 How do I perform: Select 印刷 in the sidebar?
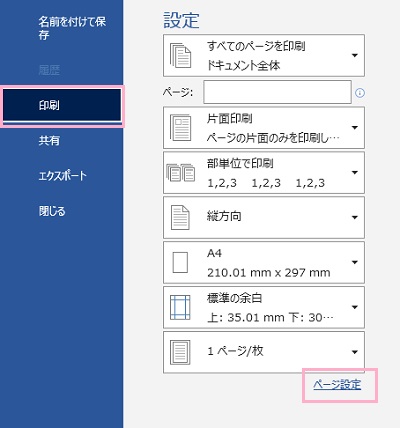tap(62, 105)
